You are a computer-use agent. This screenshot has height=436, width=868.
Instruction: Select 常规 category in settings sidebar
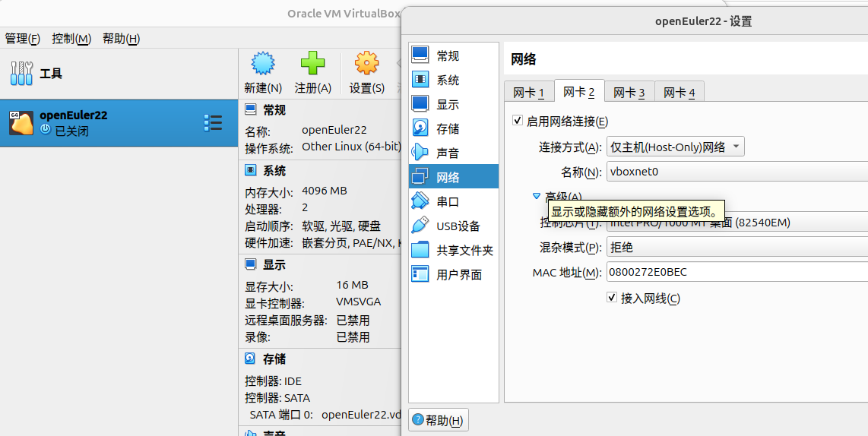pyautogui.click(x=453, y=55)
